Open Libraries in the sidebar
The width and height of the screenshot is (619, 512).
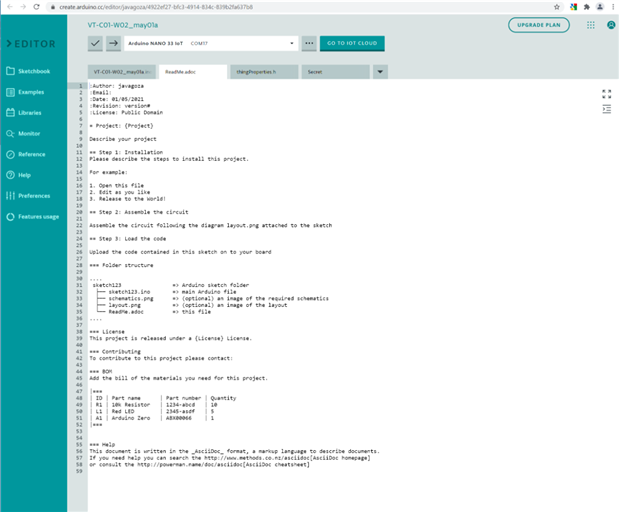tap(24, 113)
